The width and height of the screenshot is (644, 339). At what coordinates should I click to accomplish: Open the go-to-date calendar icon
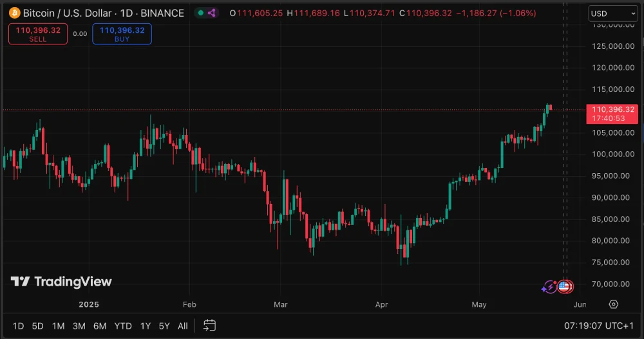pos(209,325)
